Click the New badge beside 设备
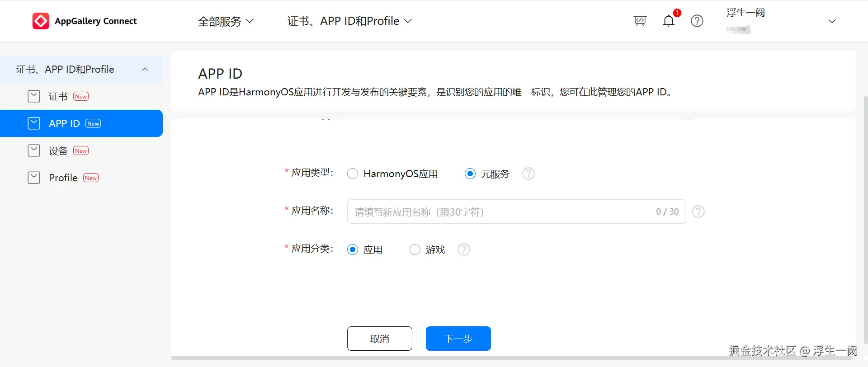The image size is (868, 367). 81,151
